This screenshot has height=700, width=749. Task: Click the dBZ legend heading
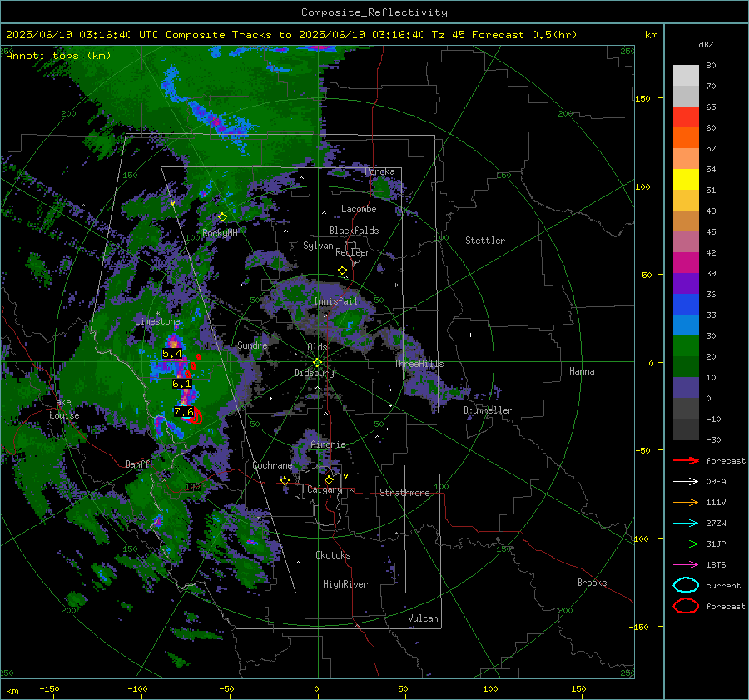[706, 44]
